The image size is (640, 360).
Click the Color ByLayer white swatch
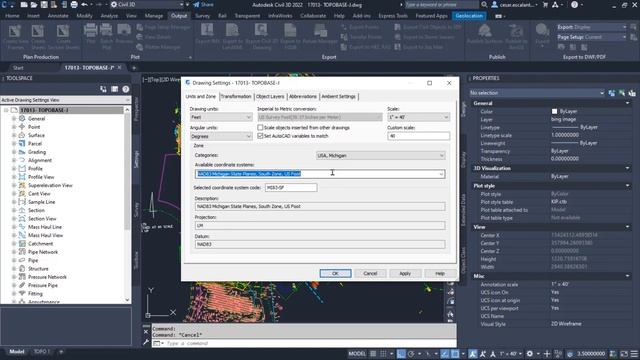[554, 111]
